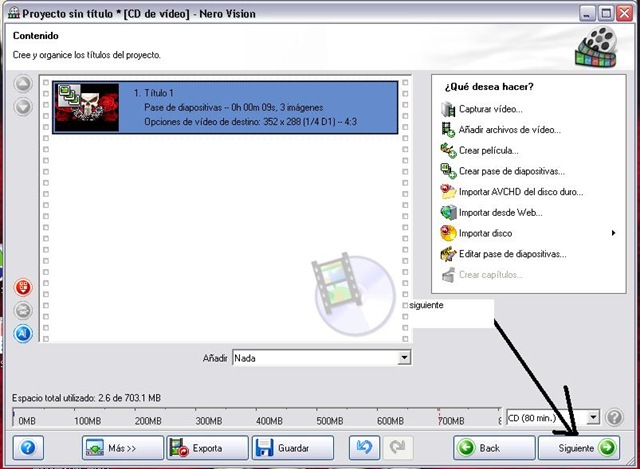
Task: Click the Guardar save button
Action: tap(293, 448)
